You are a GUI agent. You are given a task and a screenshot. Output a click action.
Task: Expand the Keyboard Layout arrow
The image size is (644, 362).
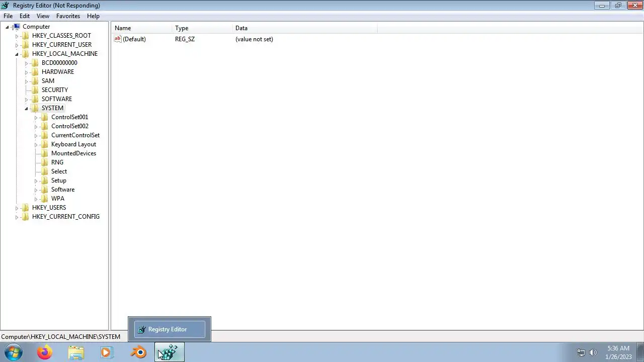coord(36,145)
